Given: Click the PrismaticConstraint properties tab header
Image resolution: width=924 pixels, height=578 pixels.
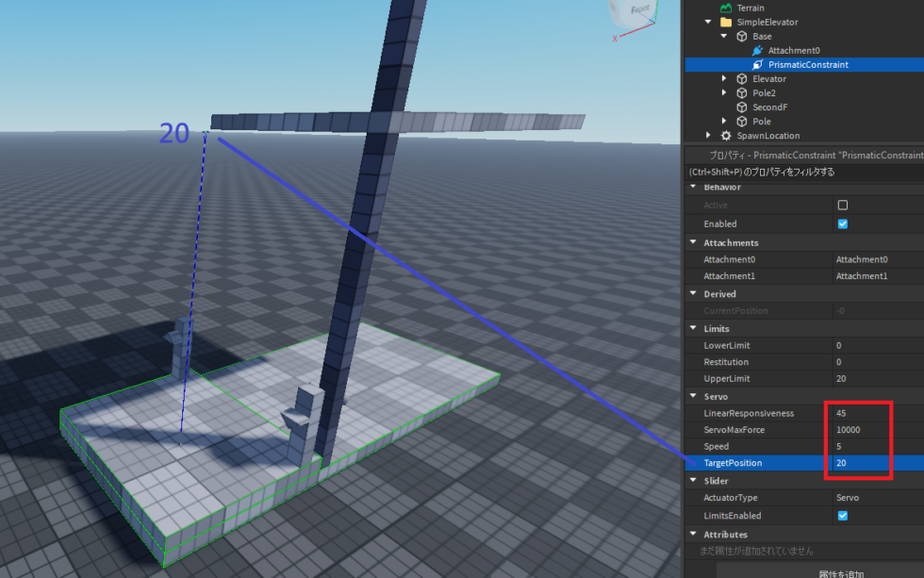Looking at the screenshot, I should [801, 155].
